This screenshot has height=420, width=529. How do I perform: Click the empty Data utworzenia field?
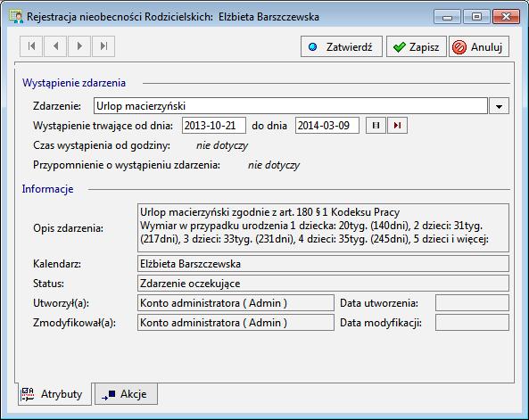tap(472, 303)
